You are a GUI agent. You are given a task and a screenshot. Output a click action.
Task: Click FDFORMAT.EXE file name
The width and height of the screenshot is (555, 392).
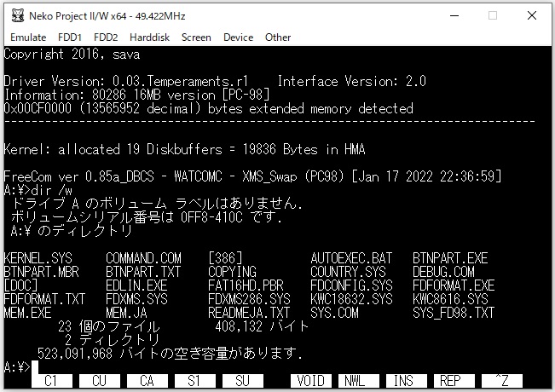(x=454, y=285)
